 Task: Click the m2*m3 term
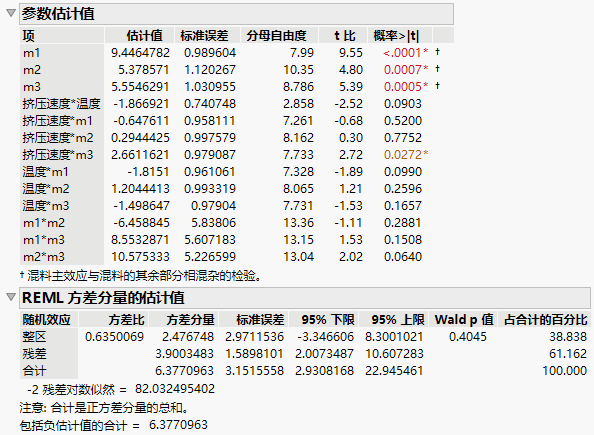[44, 257]
